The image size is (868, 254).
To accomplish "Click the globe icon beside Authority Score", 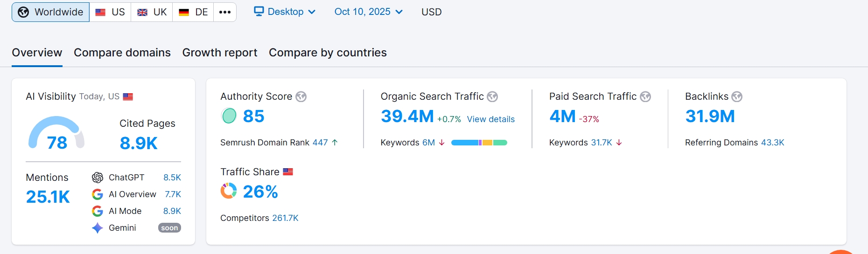I will pyautogui.click(x=301, y=96).
